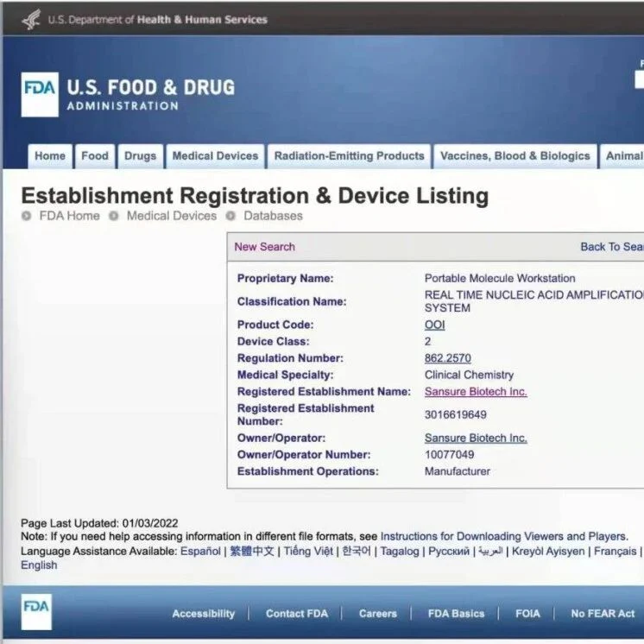Click the FDA logo in footer
This screenshot has height=644, width=644.
[36, 611]
